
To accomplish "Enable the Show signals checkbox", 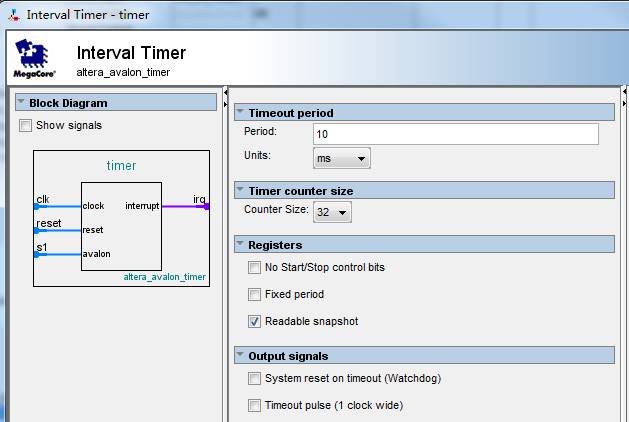I will click(26, 125).
